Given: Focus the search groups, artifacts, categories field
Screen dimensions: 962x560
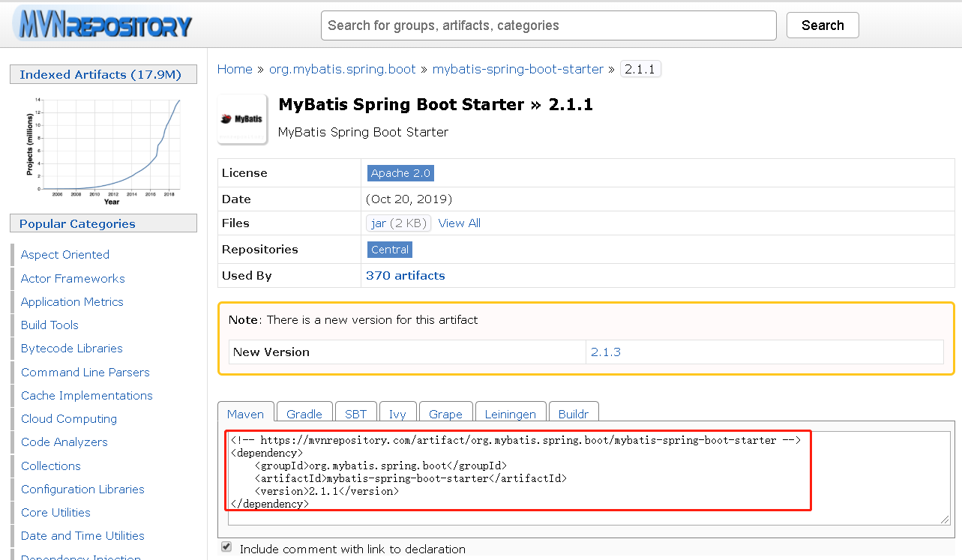Looking at the screenshot, I should click(549, 25).
